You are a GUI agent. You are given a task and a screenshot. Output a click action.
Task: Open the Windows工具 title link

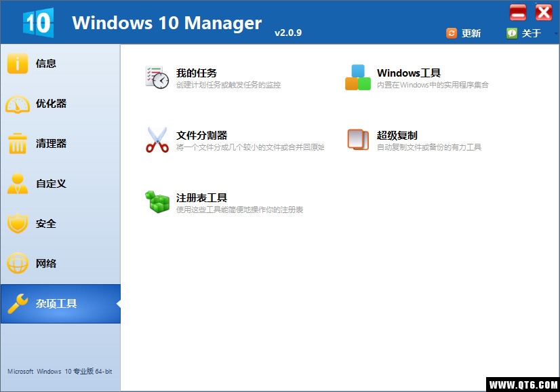point(409,73)
